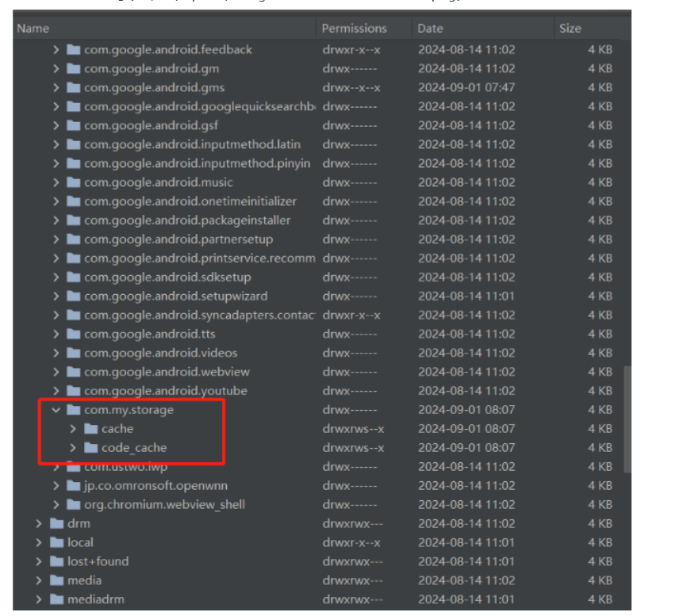Screen dimensions: 691x616
Task: Click date 2024-09-01 08:07 of com.my.storage
Action: pos(466,410)
